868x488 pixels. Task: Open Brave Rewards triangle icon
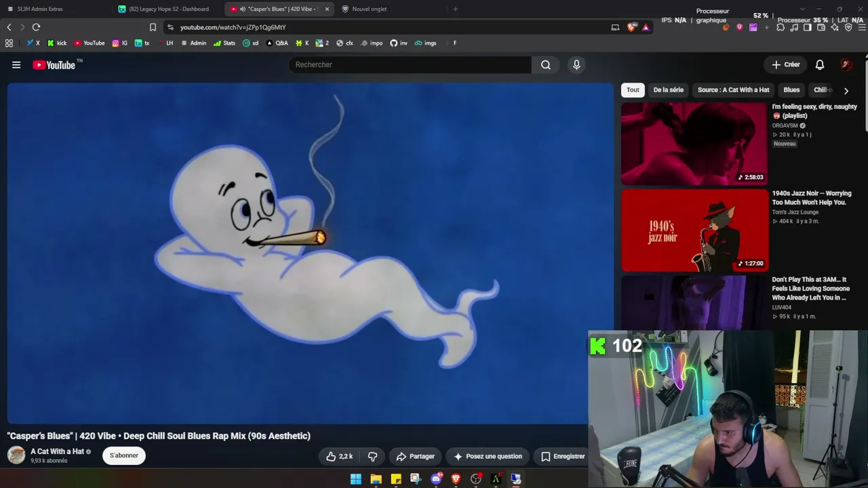pyautogui.click(x=646, y=27)
